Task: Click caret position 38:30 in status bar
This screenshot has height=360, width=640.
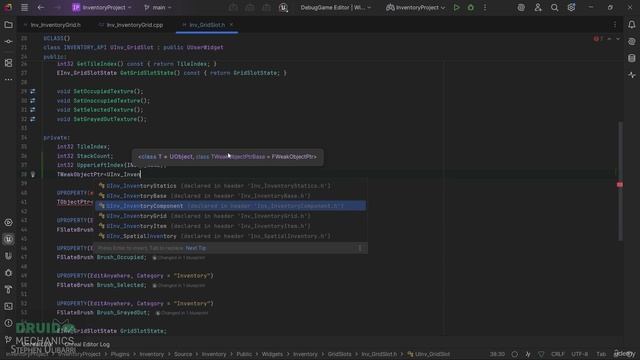Action: tap(497, 354)
